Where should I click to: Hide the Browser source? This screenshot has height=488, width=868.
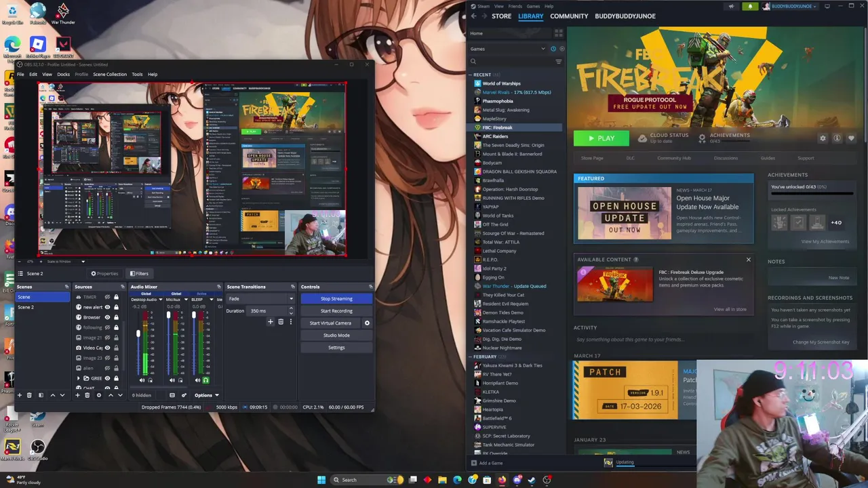point(107,317)
